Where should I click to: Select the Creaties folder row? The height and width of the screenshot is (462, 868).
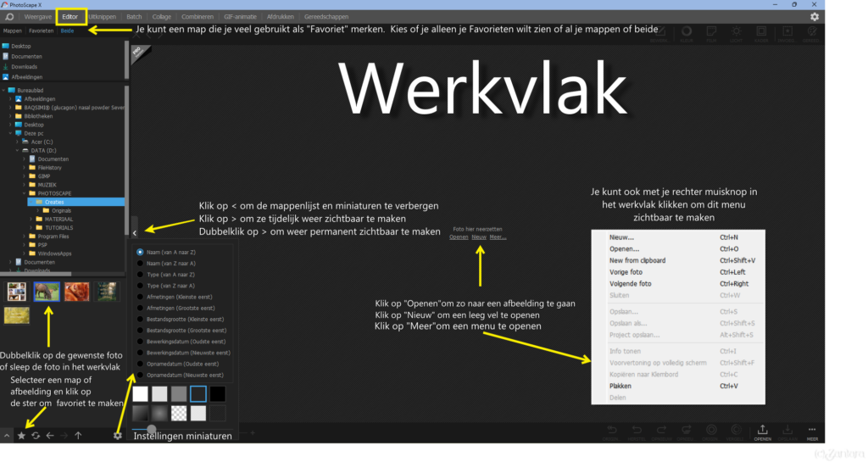pyautogui.click(x=76, y=202)
